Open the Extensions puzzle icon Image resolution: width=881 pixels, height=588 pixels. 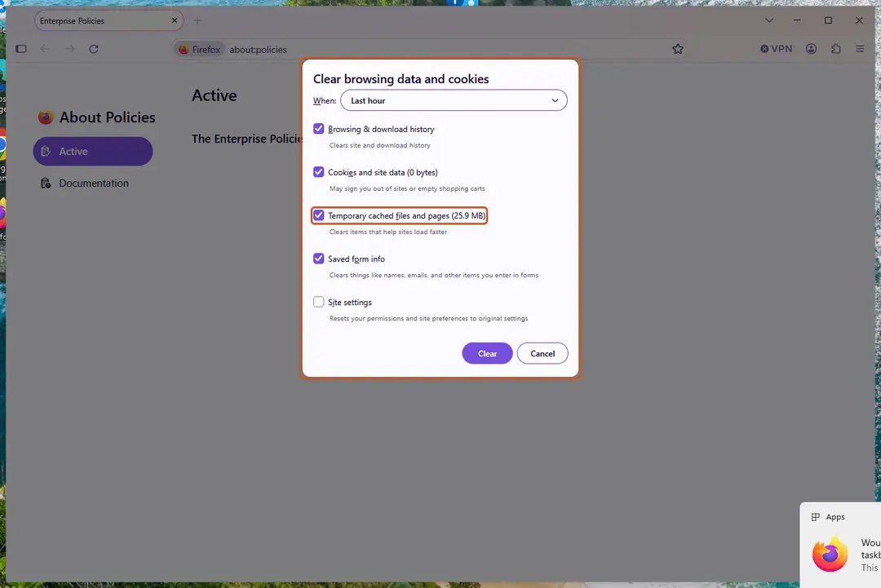tap(836, 49)
